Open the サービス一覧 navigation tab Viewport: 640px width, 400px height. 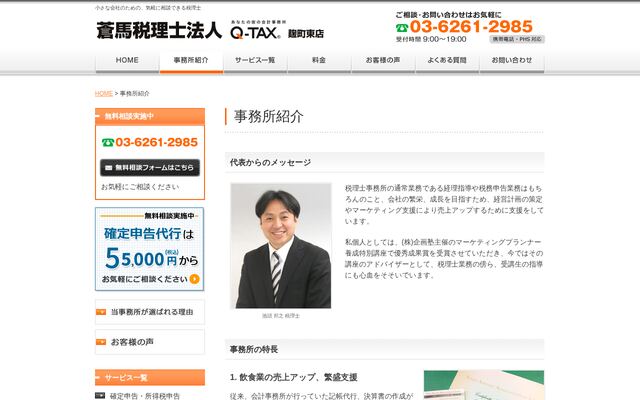click(255, 61)
